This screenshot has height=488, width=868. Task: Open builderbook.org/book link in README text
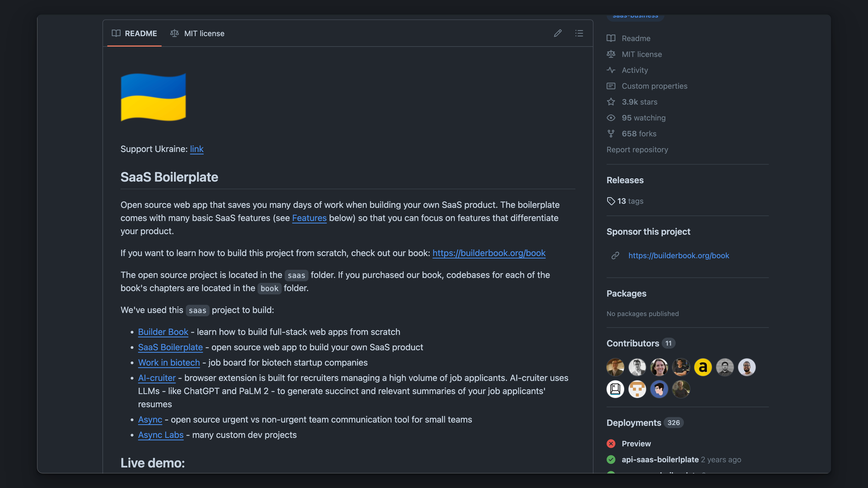click(x=489, y=253)
